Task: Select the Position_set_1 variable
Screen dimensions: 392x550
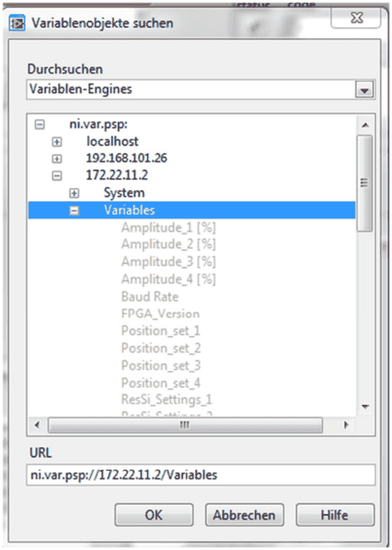Action: coord(161,331)
